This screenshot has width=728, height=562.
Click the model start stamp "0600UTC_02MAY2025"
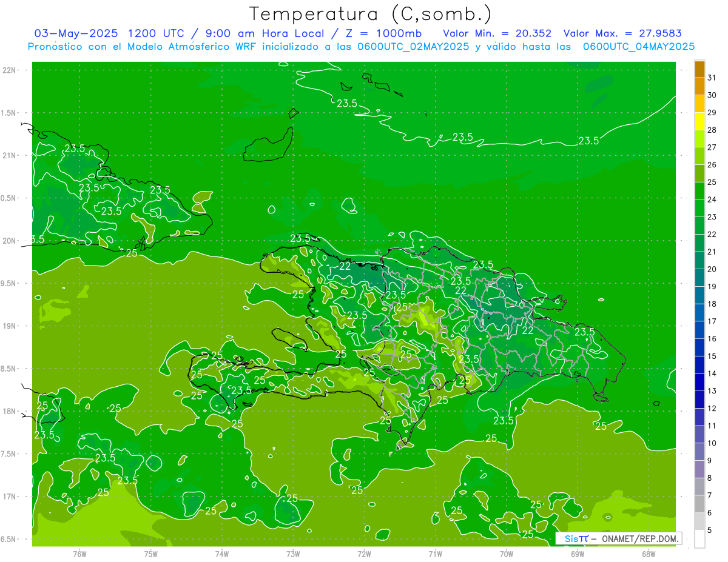click(415, 47)
